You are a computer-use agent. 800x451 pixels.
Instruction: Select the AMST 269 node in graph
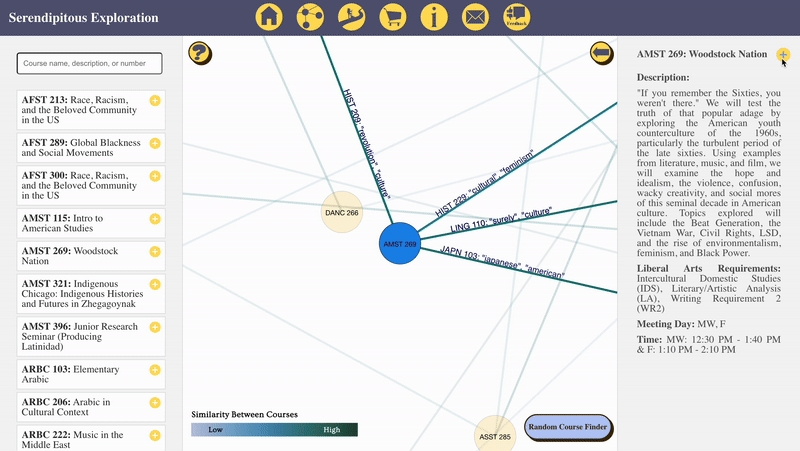pos(400,243)
